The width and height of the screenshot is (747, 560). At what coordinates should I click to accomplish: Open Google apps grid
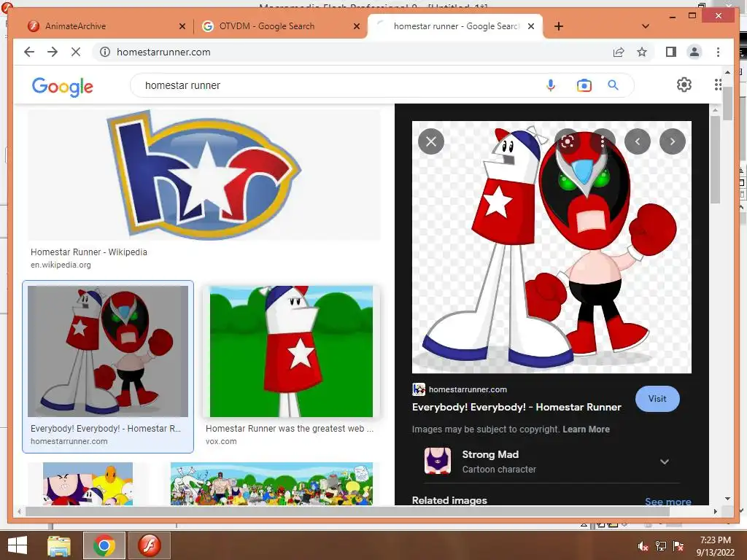718,85
